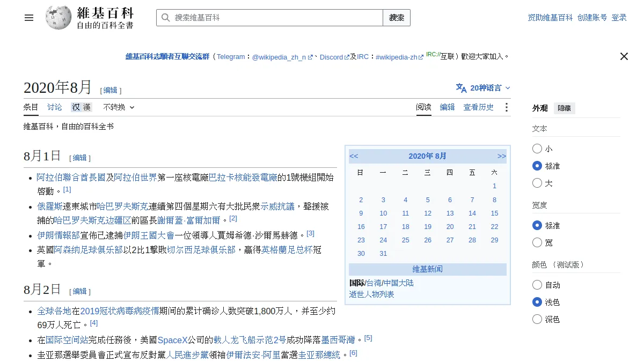Dismiss the banner with the X icon
The height and width of the screenshot is (362, 644).
point(624,56)
